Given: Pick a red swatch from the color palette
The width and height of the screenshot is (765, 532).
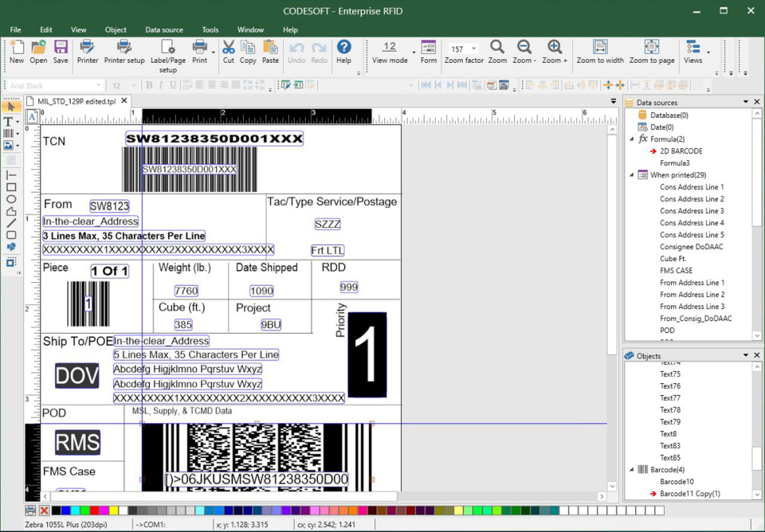Looking at the screenshot, I should [93, 510].
